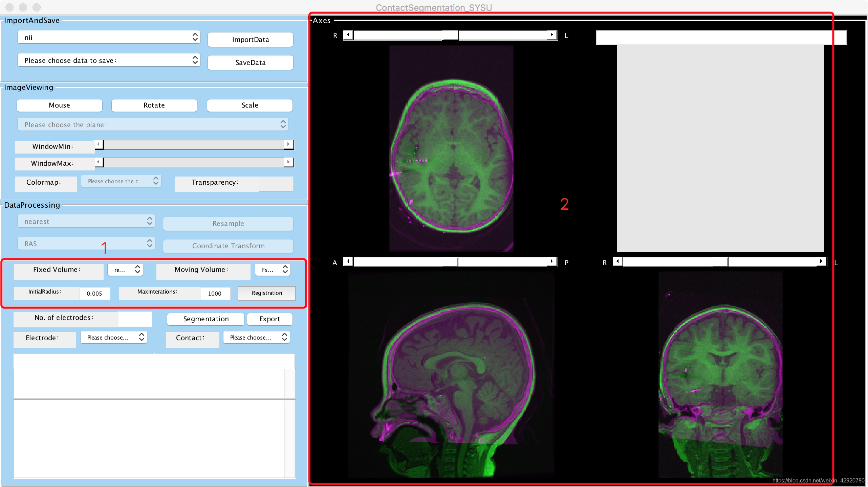Click left arrow of WindowMax slider
The height and width of the screenshot is (487, 868).
99,162
